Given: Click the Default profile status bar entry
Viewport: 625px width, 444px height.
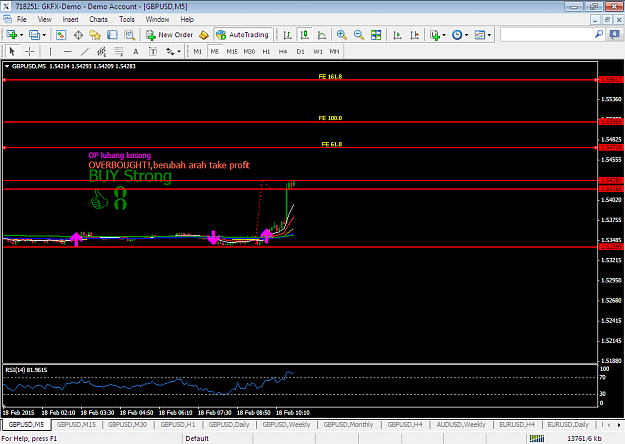Looking at the screenshot, I should coord(197,438).
